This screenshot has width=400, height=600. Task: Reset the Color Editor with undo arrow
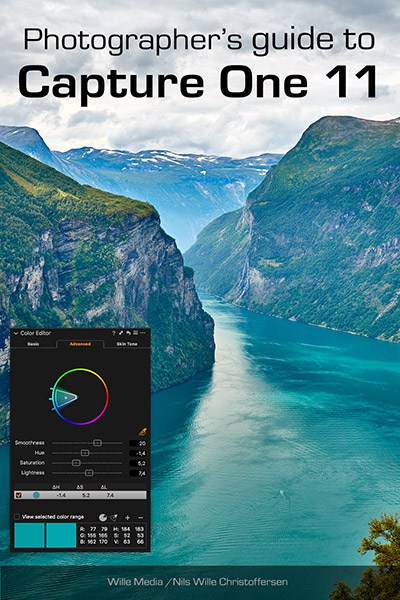tap(128, 333)
